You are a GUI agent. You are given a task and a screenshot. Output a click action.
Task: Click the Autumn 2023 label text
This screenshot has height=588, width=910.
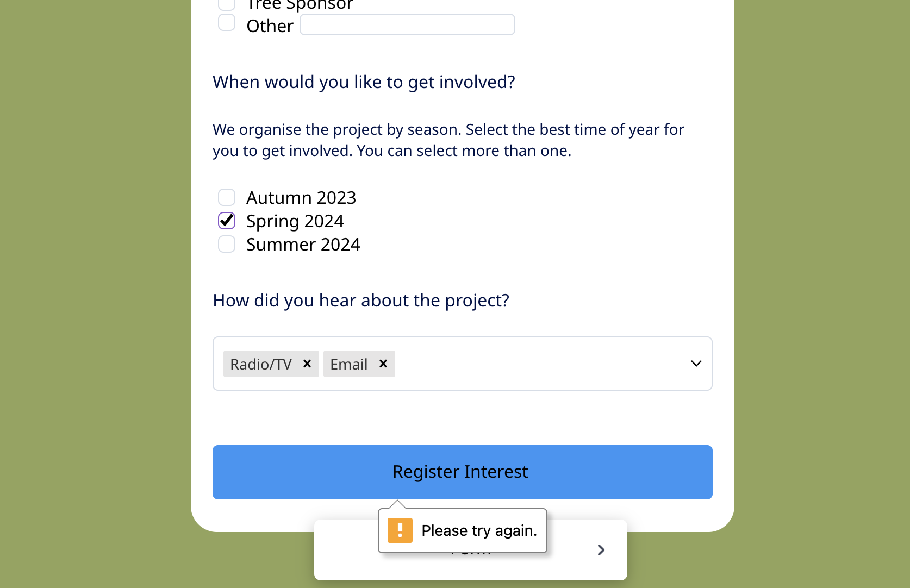coord(301,198)
